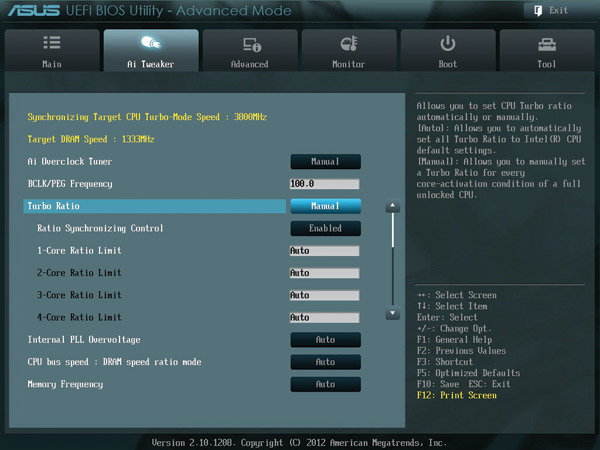Screen dimensions: 600x450
Task: Click the Version 2.10.1208 copyright text
Action: pyautogui.click(x=299, y=443)
